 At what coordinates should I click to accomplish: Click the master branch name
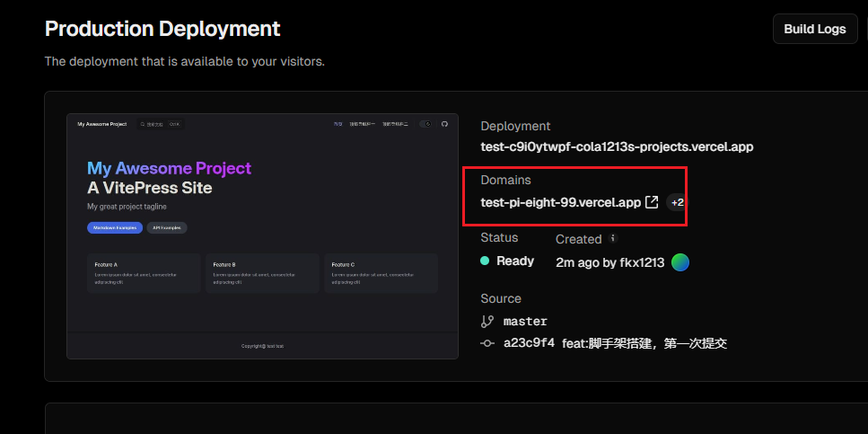pos(525,322)
